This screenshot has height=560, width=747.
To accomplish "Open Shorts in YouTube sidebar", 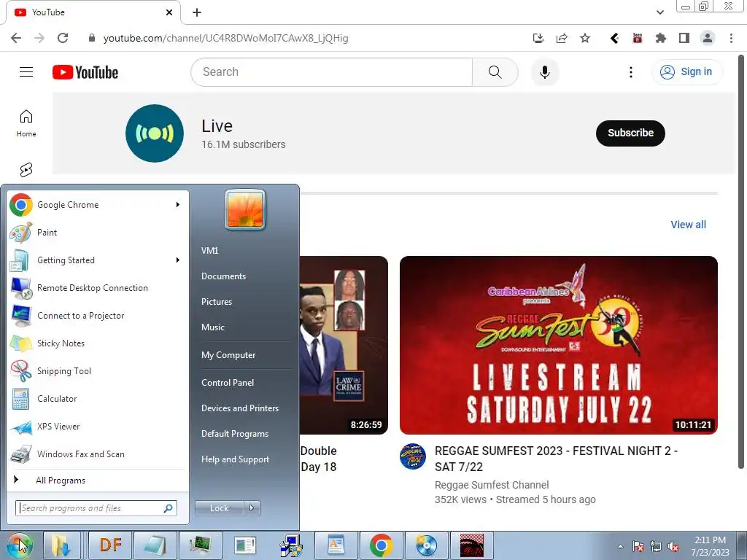I will pyautogui.click(x=26, y=169).
